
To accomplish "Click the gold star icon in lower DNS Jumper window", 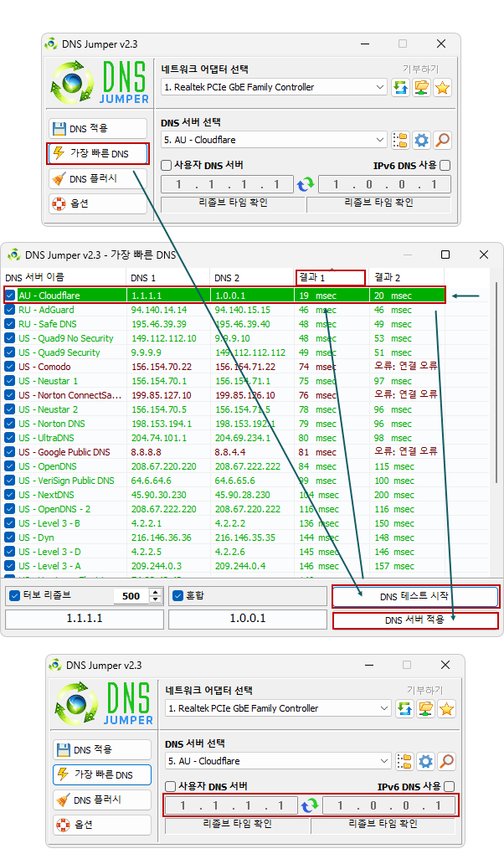I will (x=447, y=708).
